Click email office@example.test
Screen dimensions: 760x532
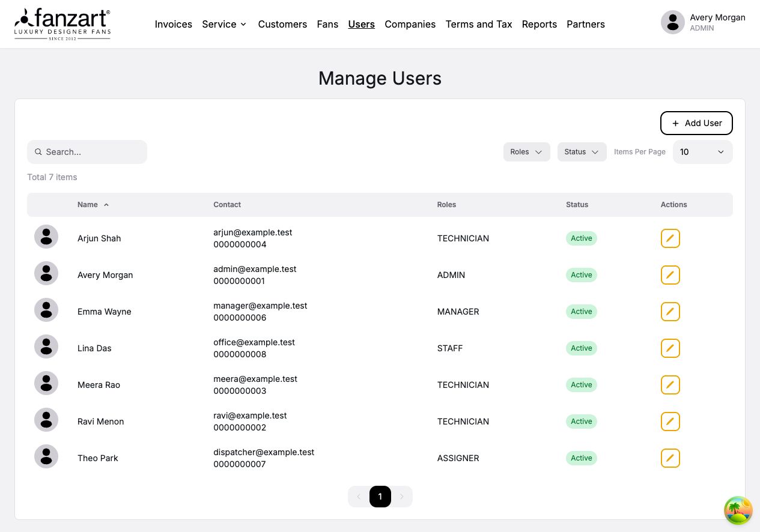[x=254, y=342]
